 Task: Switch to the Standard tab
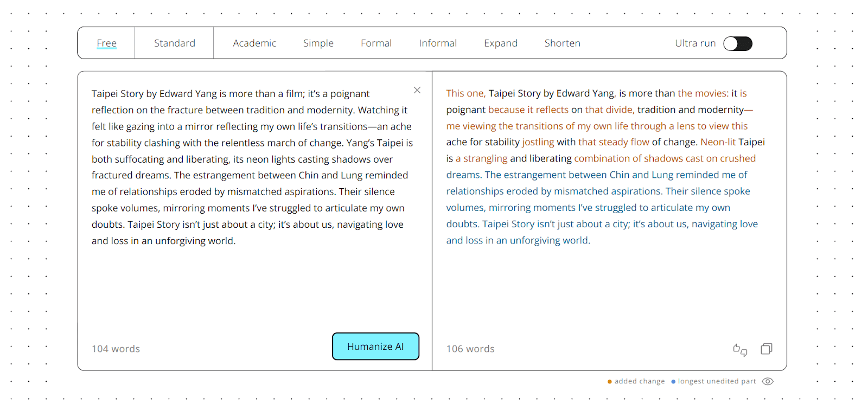pos(175,43)
